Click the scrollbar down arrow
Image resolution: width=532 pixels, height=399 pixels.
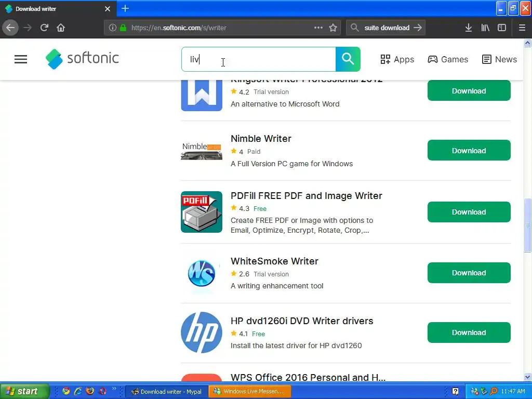527,377
